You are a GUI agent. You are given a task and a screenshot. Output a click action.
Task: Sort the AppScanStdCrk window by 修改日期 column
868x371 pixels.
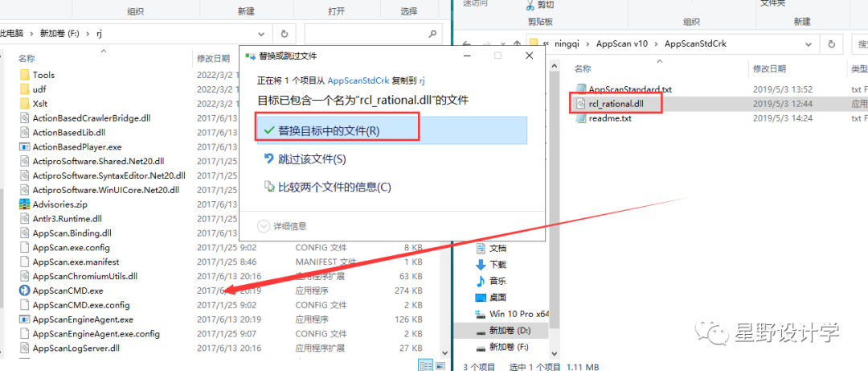(x=769, y=68)
